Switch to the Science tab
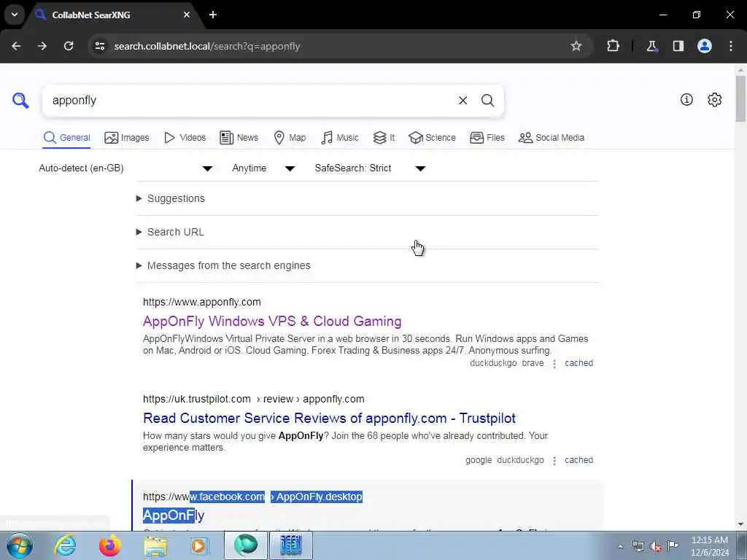This screenshot has width=747, height=560. (x=432, y=138)
